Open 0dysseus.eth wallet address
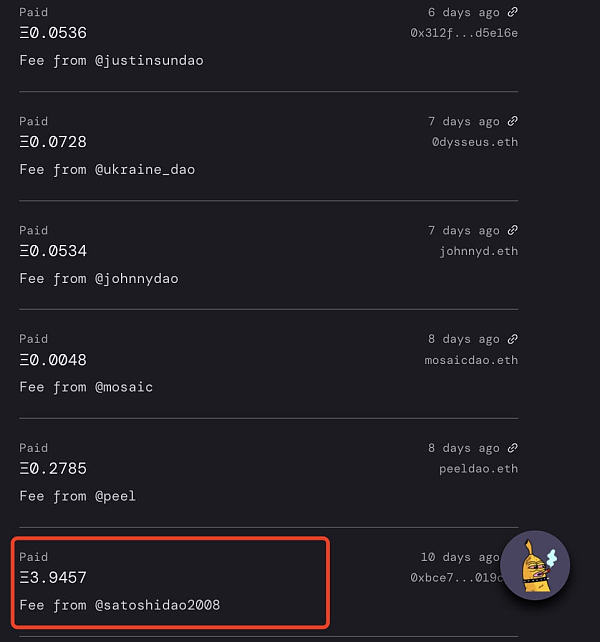Viewport: 600px width, 642px height. tap(475, 142)
